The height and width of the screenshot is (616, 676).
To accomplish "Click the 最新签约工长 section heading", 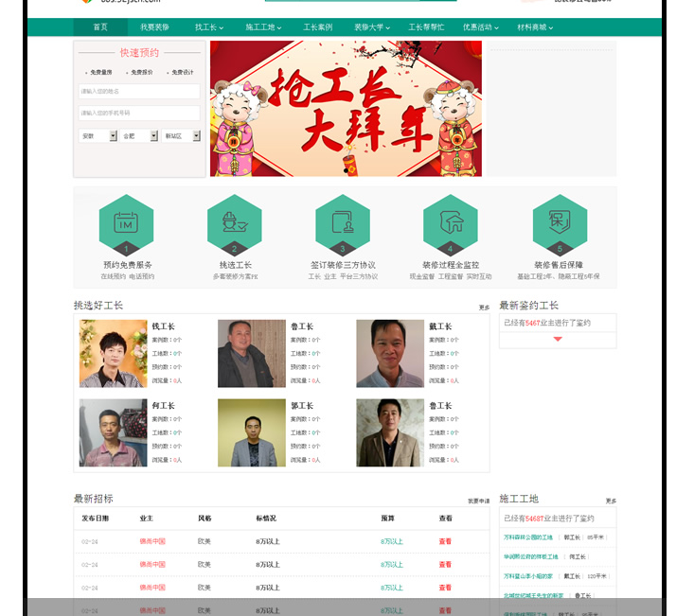I will pyautogui.click(x=529, y=306).
